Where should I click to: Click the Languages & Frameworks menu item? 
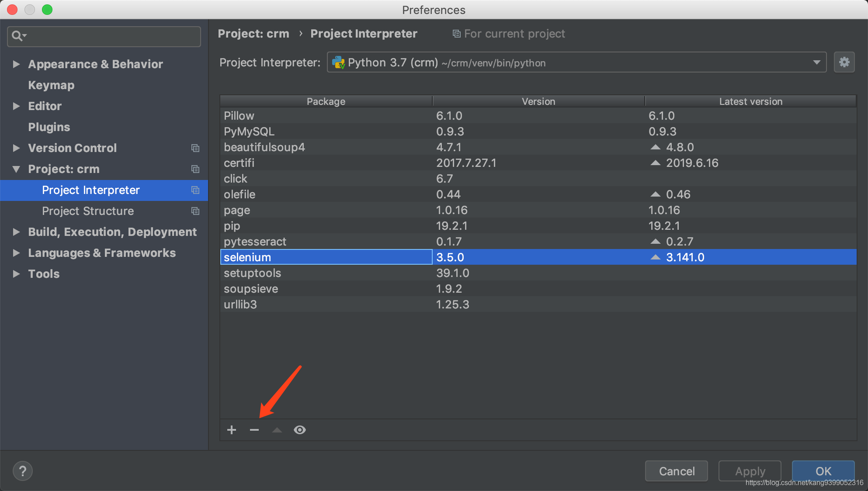(x=101, y=252)
